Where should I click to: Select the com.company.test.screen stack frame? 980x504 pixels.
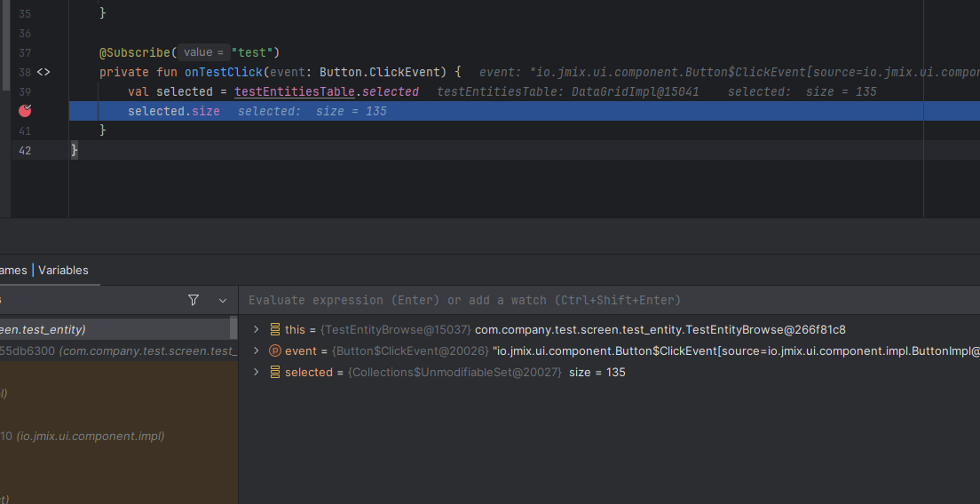[115, 350]
